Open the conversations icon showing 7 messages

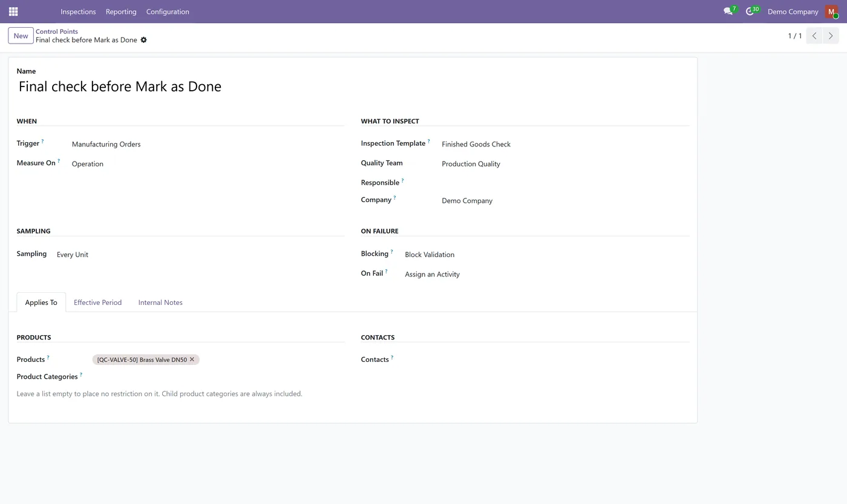click(728, 11)
